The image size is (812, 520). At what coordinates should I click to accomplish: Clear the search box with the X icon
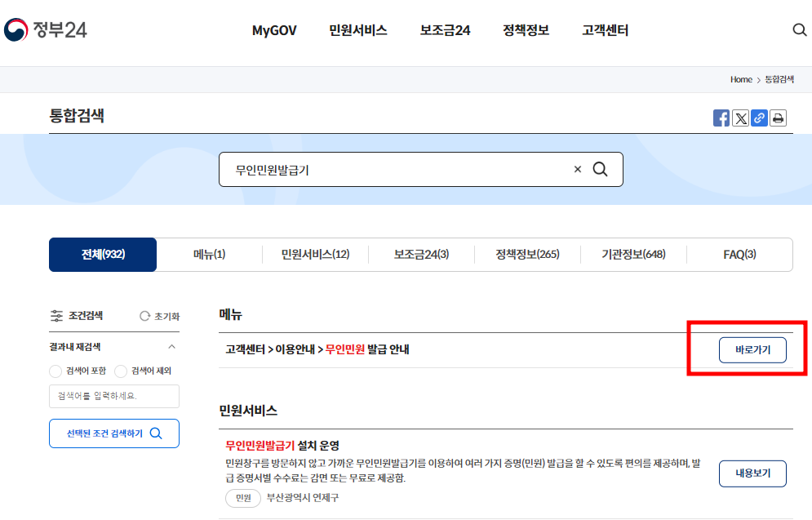click(x=578, y=169)
